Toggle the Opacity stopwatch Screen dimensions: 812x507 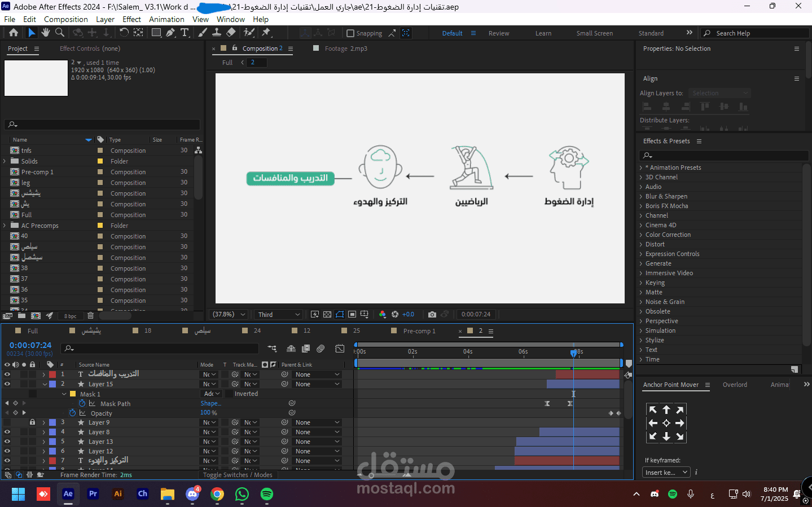click(72, 413)
